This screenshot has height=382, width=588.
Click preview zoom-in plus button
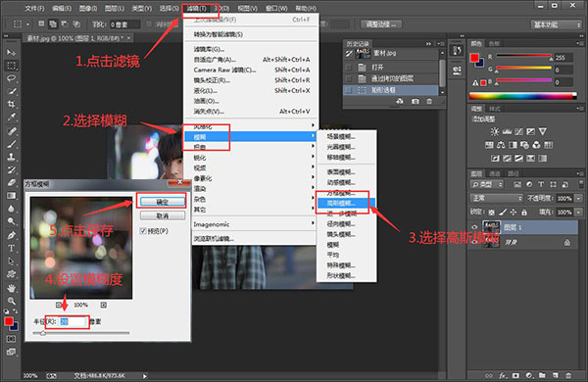pyautogui.click(x=104, y=305)
